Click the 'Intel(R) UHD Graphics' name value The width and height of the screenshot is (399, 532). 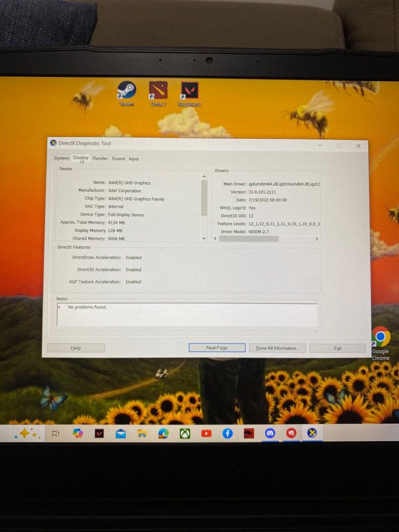[x=129, y=183]
